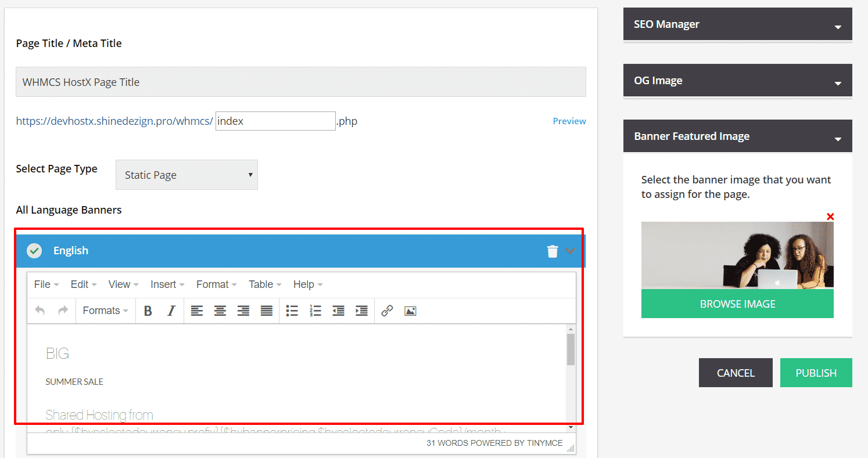
Task: Open the Insert menu in editor
Action: click(x=167, y=284)
